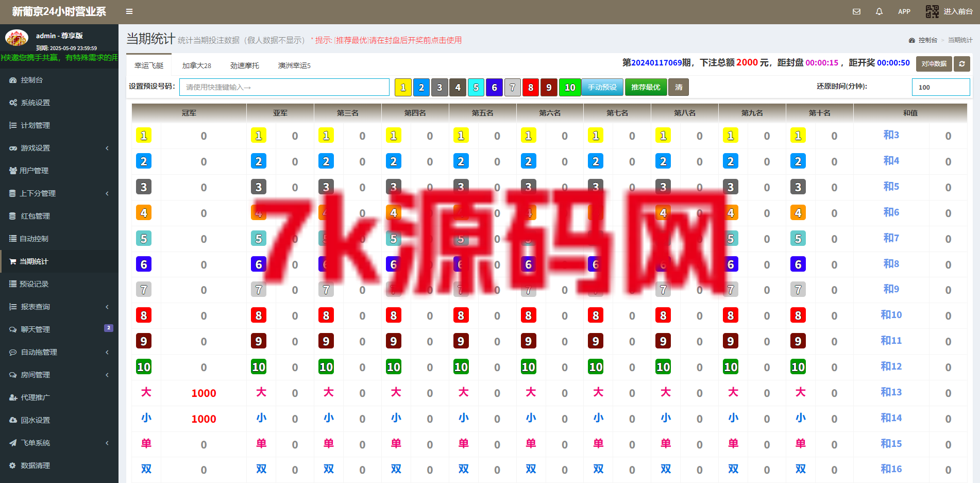
Task: Click 大 in the 冠军 column
Action: click(x=146, y=392)
